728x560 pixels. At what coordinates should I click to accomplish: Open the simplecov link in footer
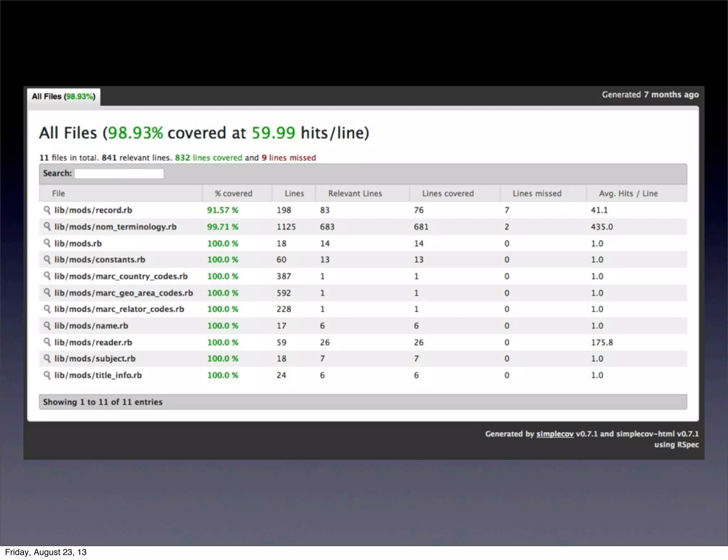click(555, 434)
